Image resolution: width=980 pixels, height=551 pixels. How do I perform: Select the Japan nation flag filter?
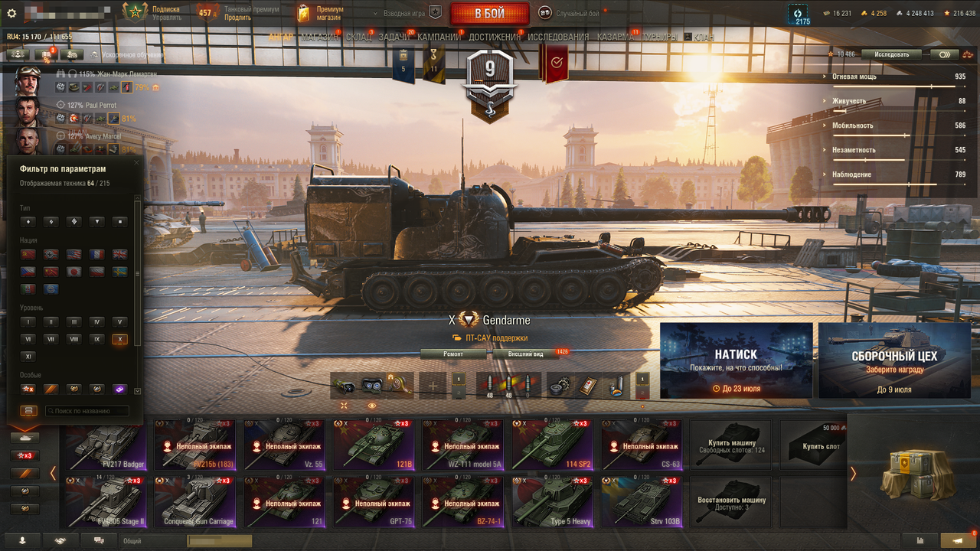pos(74,272)
